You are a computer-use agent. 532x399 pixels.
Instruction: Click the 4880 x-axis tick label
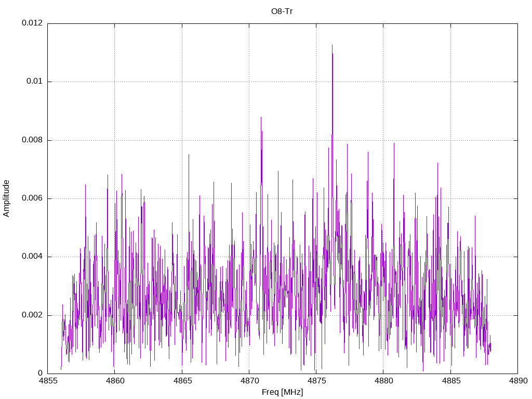[x=383, y=381]
